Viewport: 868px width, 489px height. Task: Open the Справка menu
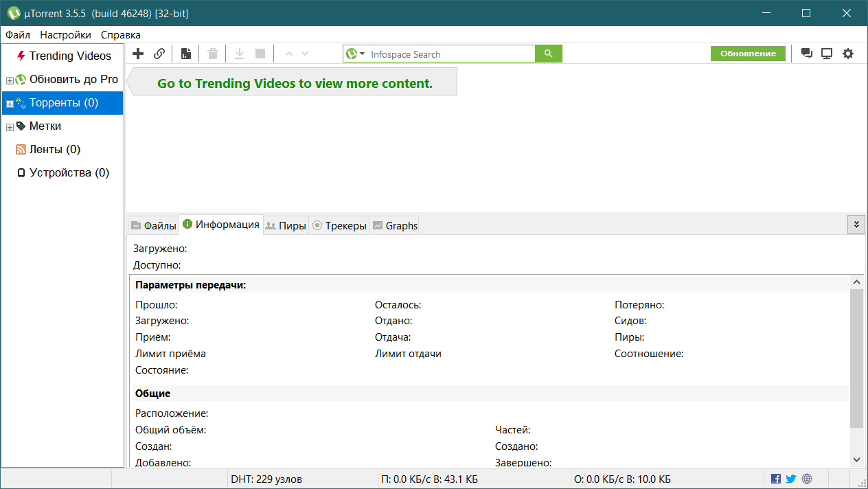coord(121,34)
